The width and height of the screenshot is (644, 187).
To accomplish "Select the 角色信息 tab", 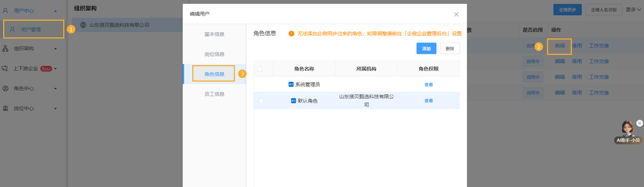I will pos(214,74).
